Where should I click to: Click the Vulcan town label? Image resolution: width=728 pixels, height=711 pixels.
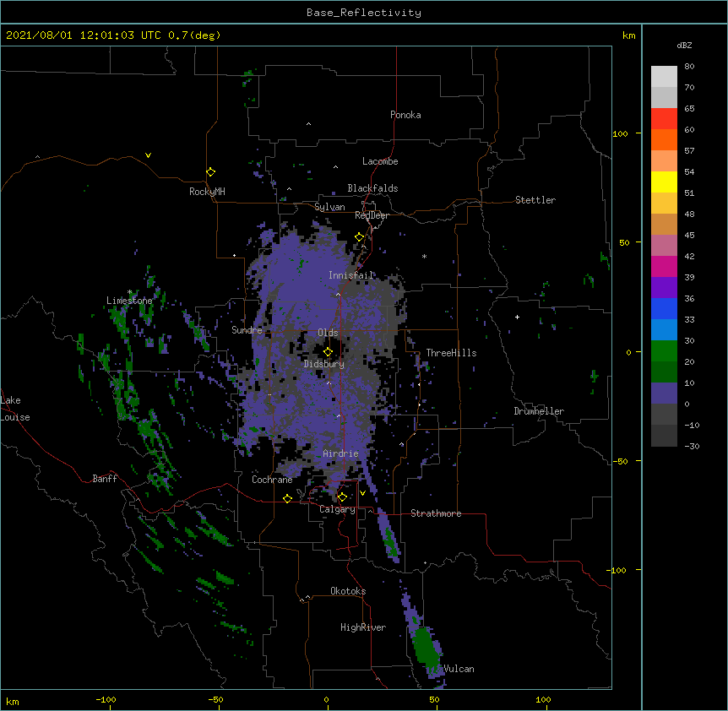[x=459, y=669]
